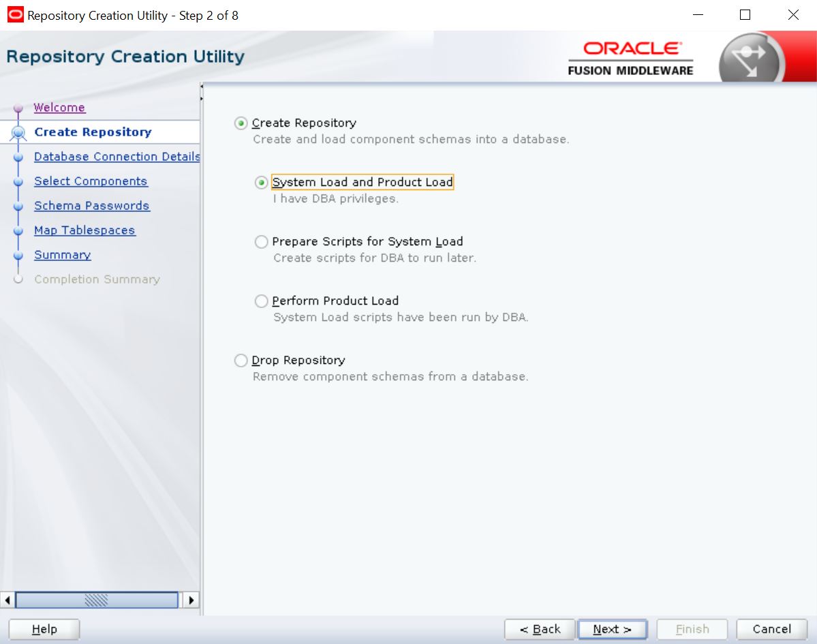Click the Oracle Fusion Middleware logo text
817x644 pixels.
[631, 59]
